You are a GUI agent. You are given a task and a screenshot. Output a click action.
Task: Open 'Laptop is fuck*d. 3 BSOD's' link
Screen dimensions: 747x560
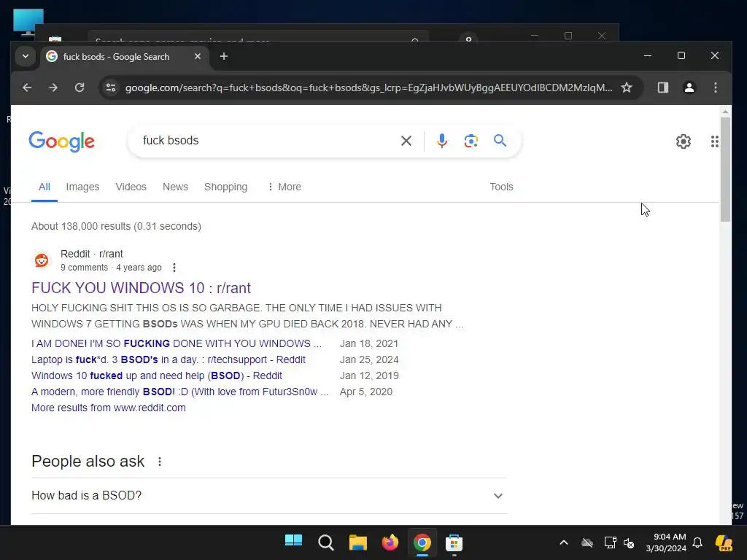point(169,359)
